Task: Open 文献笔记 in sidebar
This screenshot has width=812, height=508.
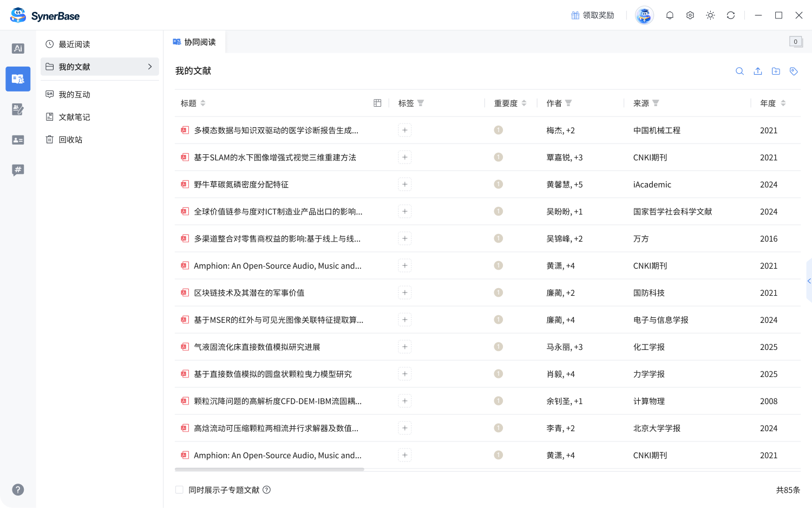Action: (x=100, y=117)
